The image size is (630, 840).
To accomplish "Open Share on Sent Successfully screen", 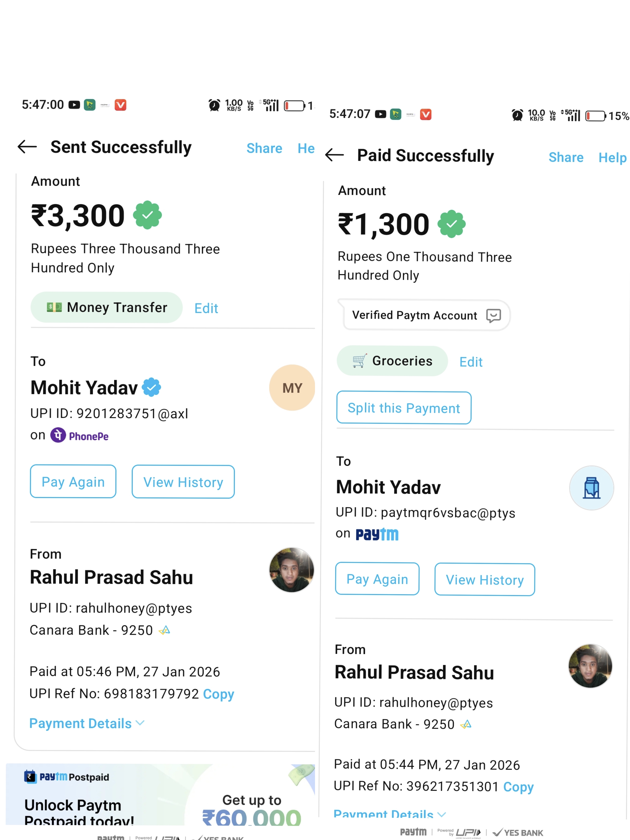I will pos(264,148).
